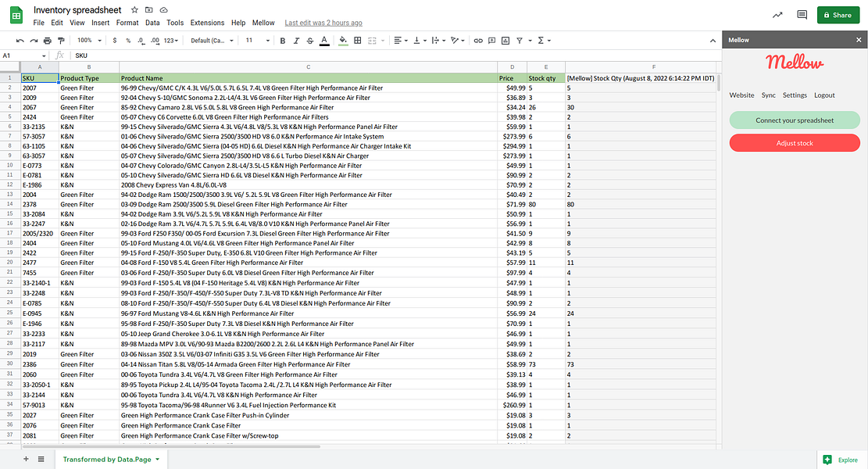Insert a chart
This screenshot has width=868, height=469.
(x=505, y=41)
